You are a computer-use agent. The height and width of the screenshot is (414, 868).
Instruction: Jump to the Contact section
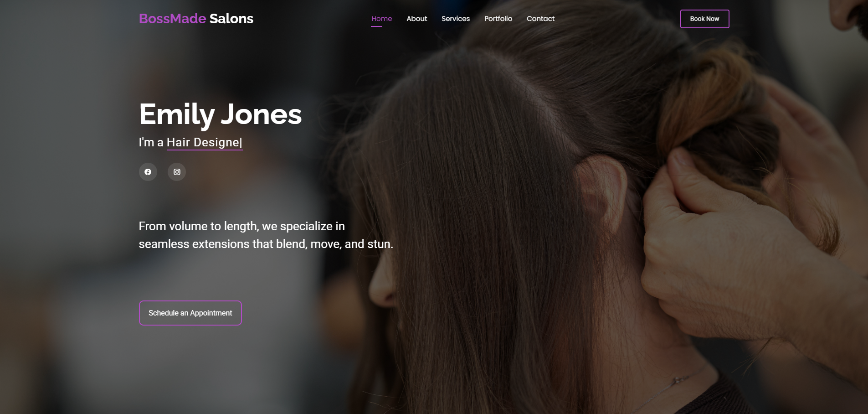tap(540, 19)
